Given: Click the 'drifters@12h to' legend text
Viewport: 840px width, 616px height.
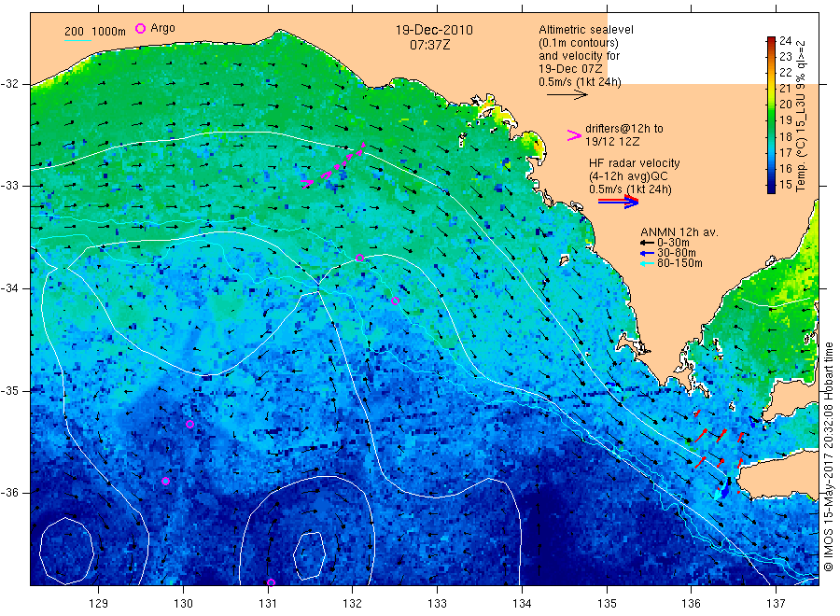Looking at the screenshot, I should (x=624, y=129).
